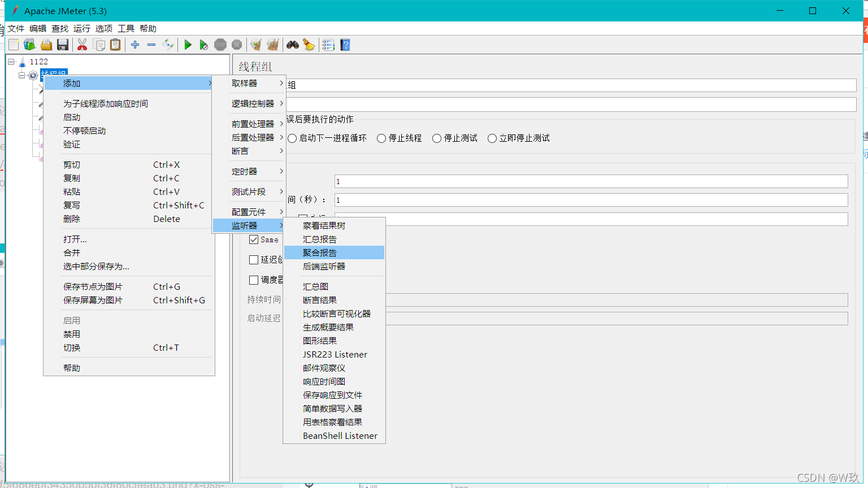The height and width of the screenshot is (488, 868).
Task: Toggle the 调度器 checkbox
Action: (254, 280)
